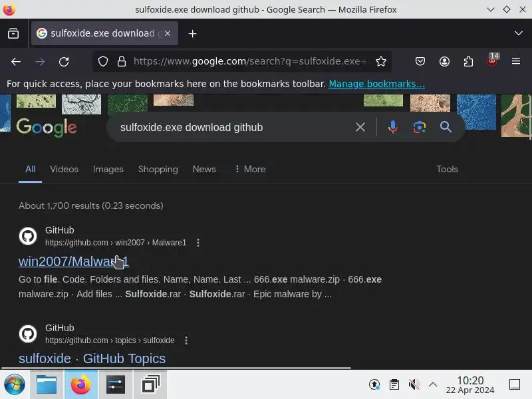
Task: Select Firefox in the taskbar
Action: point(80,384)
